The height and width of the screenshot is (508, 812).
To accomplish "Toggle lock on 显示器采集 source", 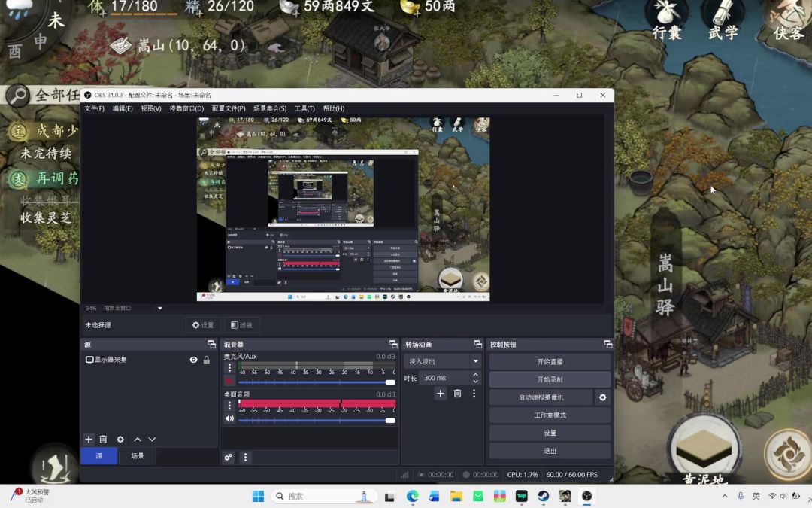I will (x=207, y=360).
